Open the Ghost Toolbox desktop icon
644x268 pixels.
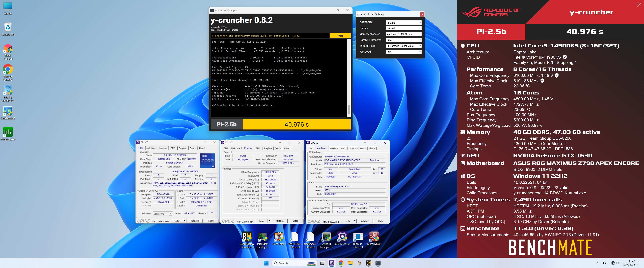8,52
